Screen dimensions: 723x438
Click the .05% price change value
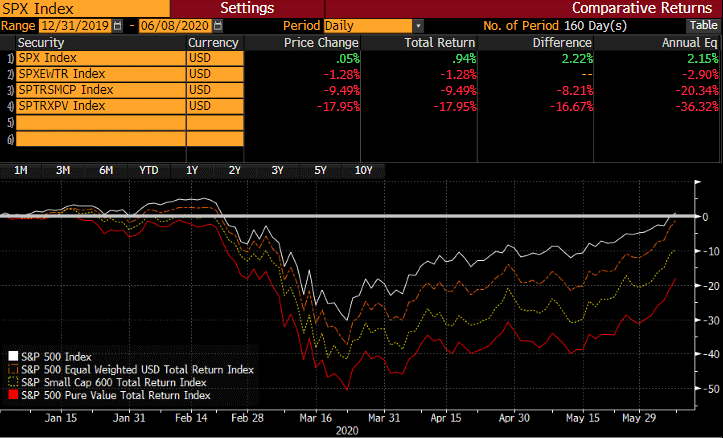[x=348, y=59]
